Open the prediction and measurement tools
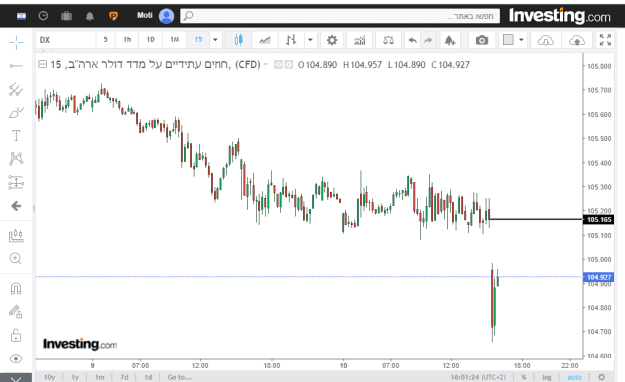625x382 pixels. click(16, 182)
